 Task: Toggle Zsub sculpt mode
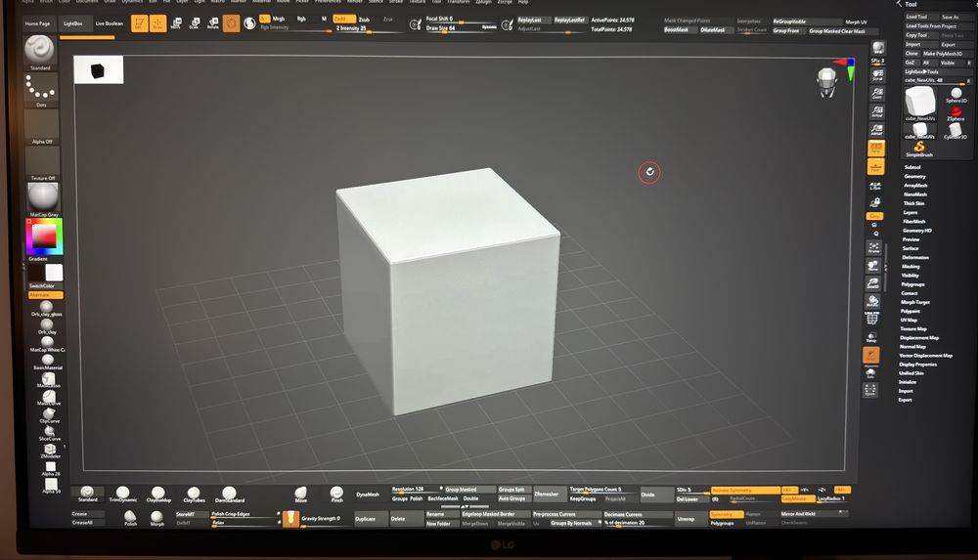click(364, 20)
